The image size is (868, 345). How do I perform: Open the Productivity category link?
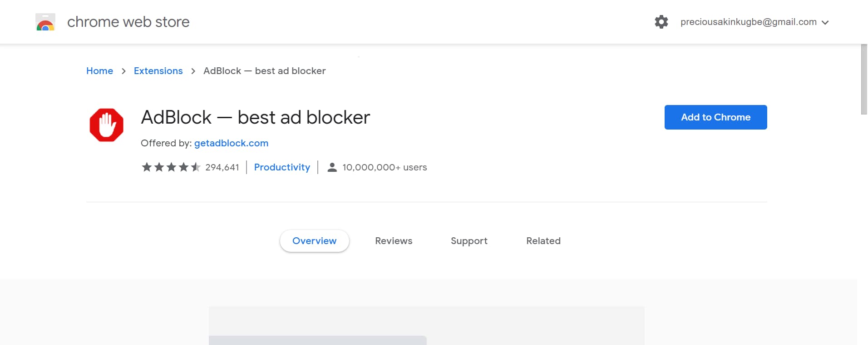pos(282,167)
